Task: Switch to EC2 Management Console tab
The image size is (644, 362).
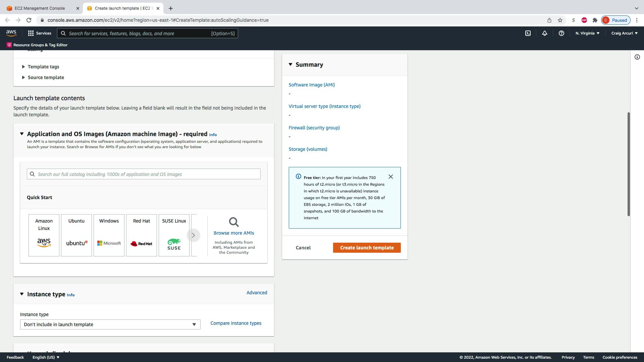Action: click(x=40, y=8)
